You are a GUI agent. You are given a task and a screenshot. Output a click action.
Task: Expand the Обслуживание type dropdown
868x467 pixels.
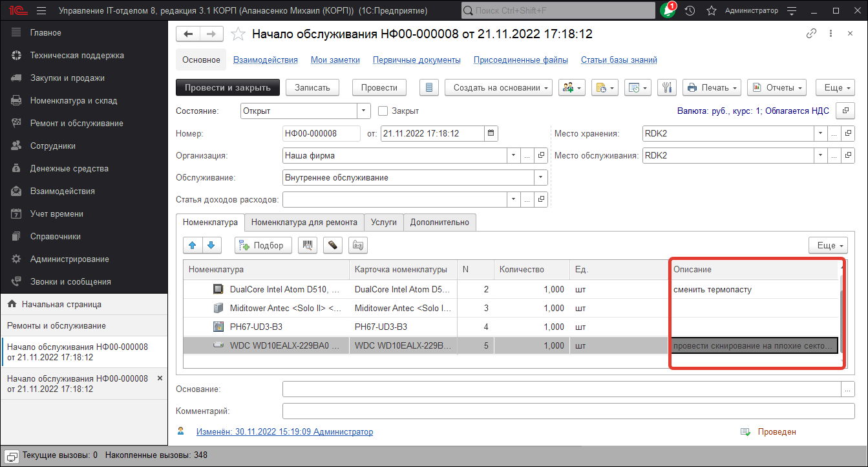[540, 177]
